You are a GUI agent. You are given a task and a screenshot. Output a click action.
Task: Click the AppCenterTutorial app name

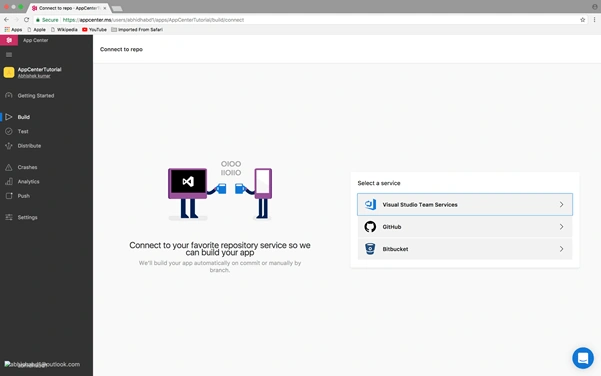click(39, 69)
